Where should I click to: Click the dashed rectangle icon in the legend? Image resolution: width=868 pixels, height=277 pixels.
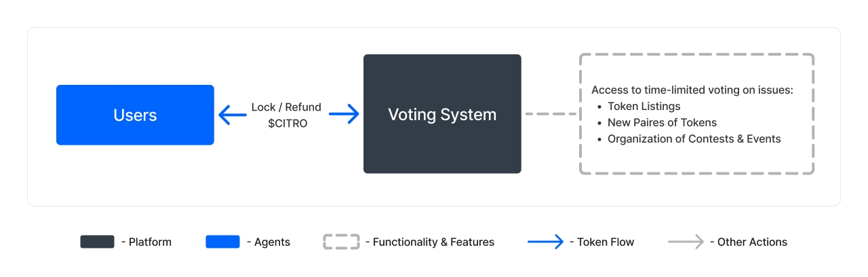(x=341, y=242)
